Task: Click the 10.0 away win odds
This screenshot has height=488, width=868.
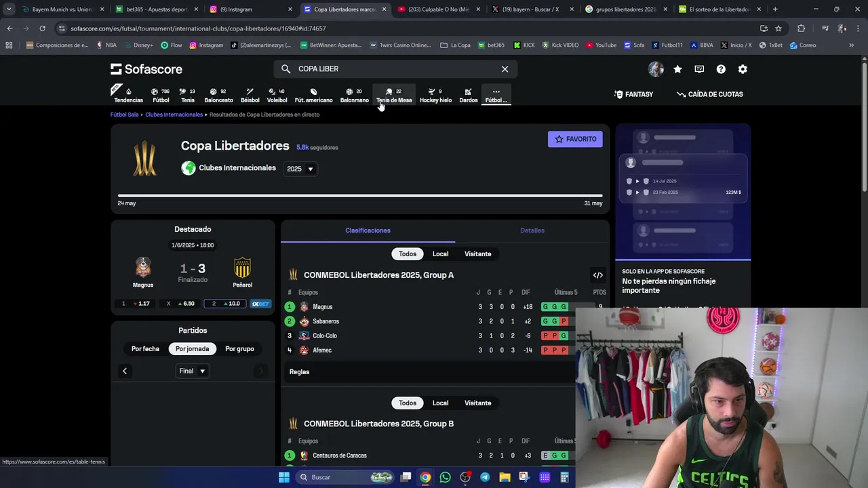Action: pyautogui.click(x=226, y=304)
